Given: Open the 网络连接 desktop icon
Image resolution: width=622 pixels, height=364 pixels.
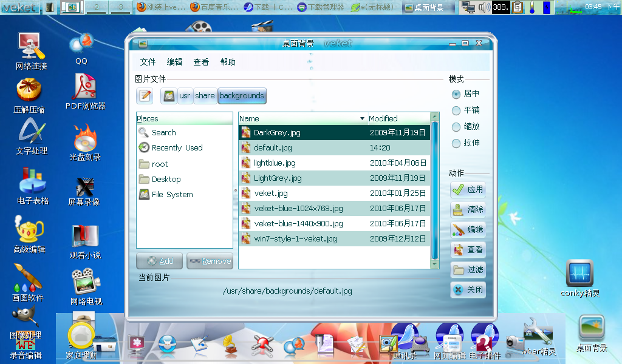Looking at the screenshot, I should click(x=31, y=52).
